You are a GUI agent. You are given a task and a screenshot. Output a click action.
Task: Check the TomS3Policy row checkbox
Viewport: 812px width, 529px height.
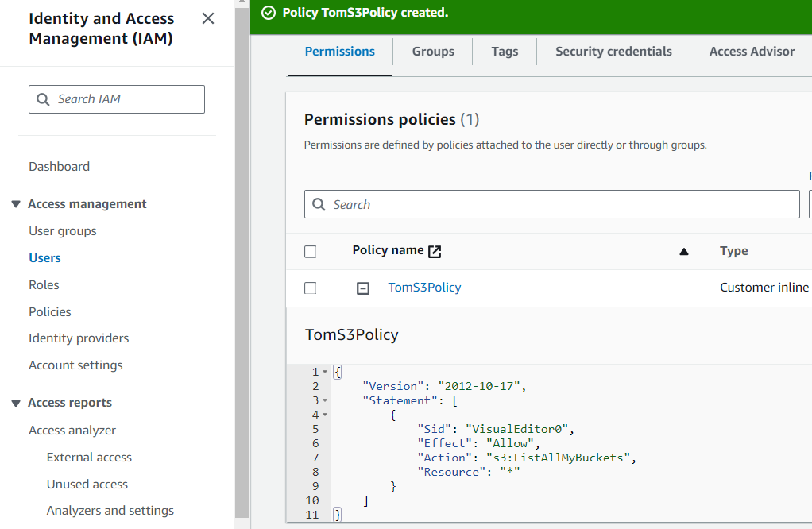[x=310, y=288]
